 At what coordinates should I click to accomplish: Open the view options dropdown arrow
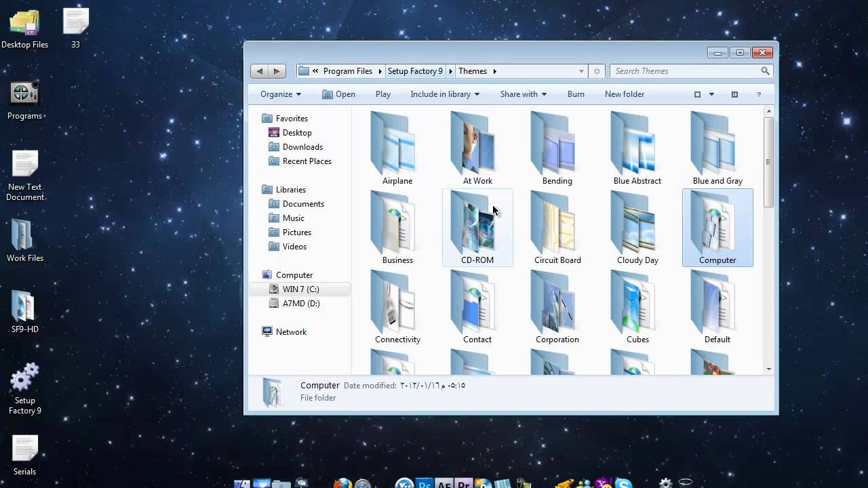pos(711,94)
